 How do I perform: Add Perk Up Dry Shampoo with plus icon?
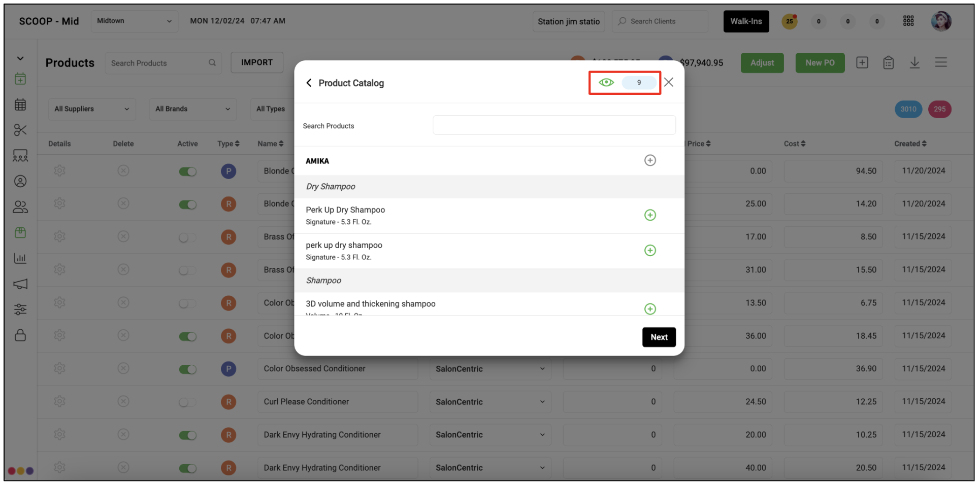650,215
